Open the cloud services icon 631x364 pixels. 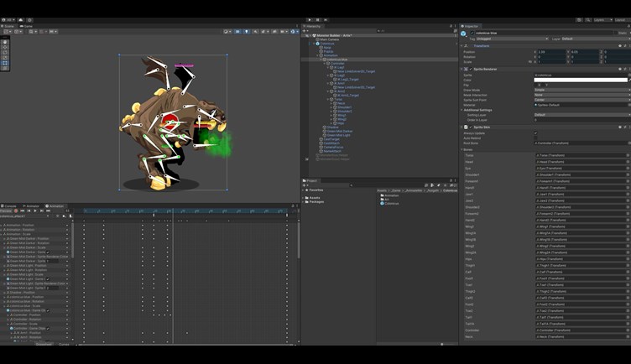click(21, 19)
